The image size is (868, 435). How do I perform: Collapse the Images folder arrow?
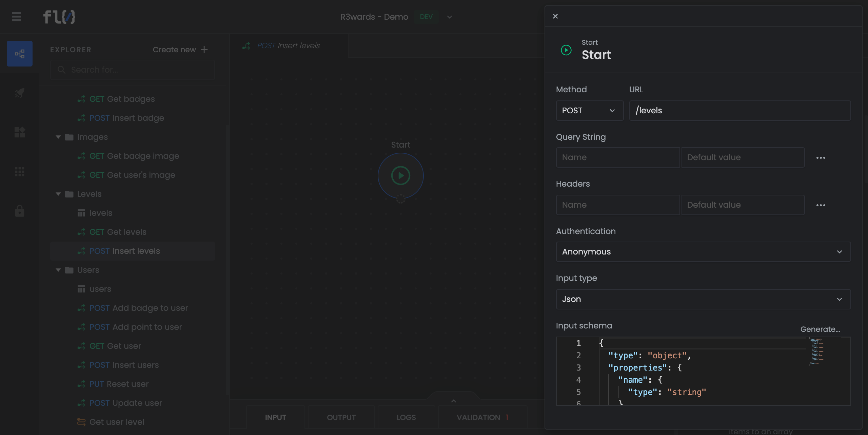pyautogui.click(x=58, y=137)
